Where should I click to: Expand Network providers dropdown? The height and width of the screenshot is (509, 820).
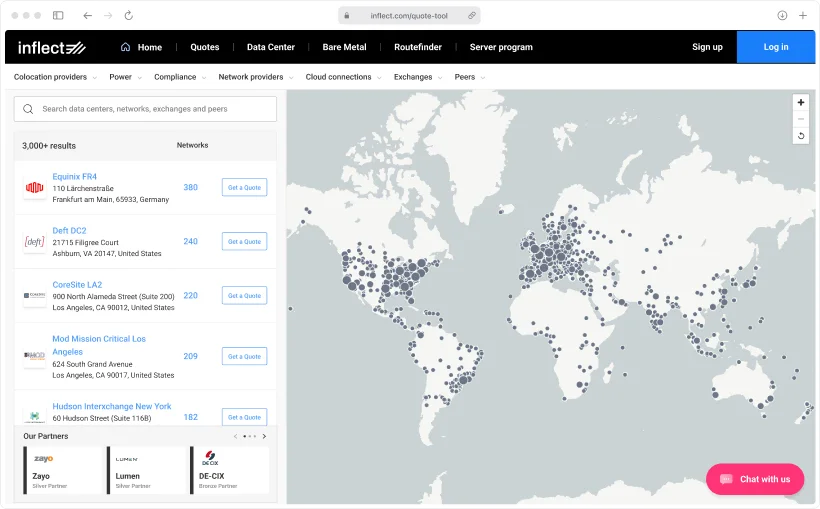pyautogui.click(x=256, y=77)
